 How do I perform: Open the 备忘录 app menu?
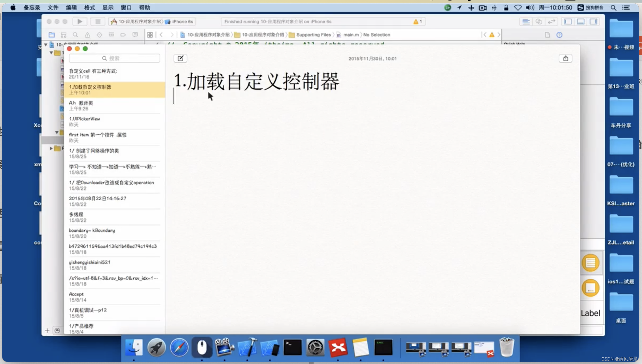(32, 8)
